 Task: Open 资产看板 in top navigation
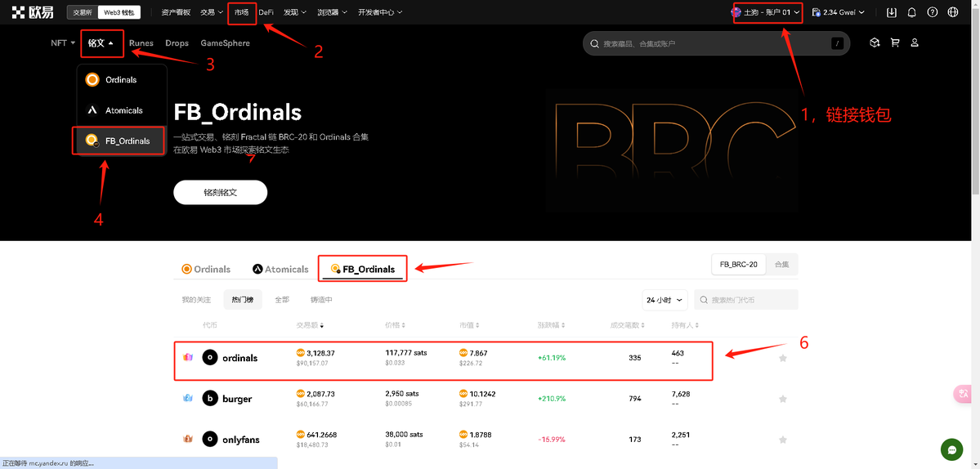[175, 12]
